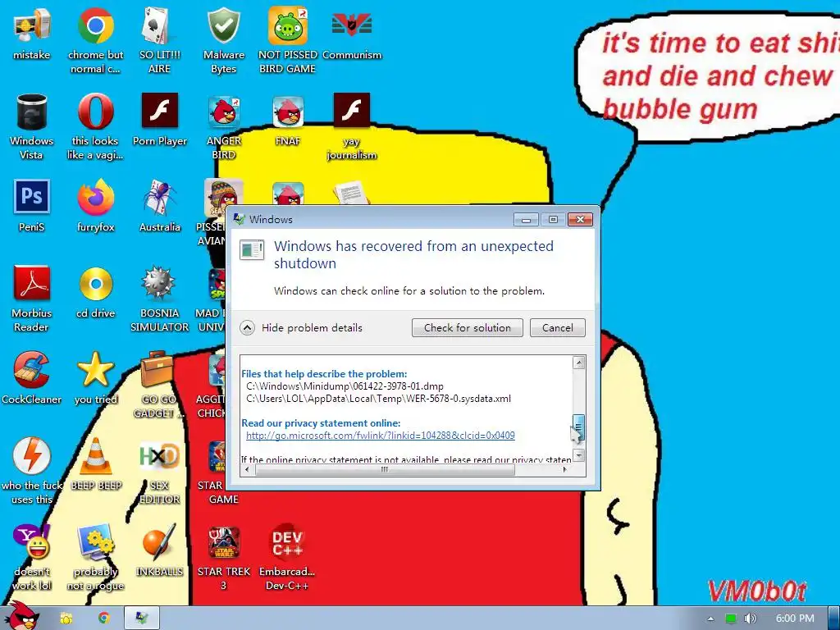840x630 pixels.
Task: Click the volume speaker tray icon
Action: click(750, 619)
